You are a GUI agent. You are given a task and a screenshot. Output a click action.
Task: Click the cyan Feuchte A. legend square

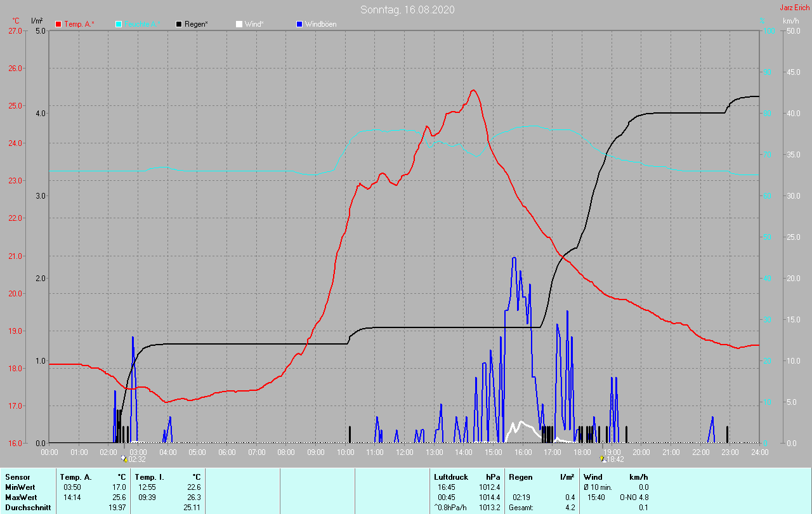(x=119, y=24)
